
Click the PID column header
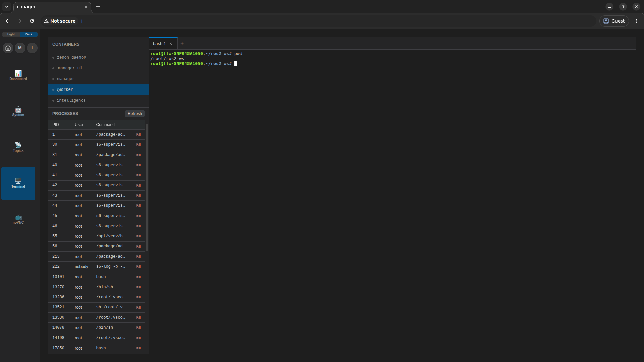56,125
